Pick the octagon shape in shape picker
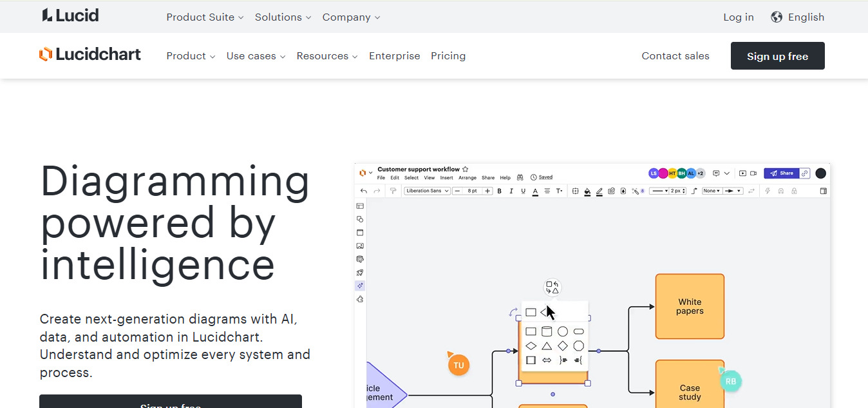The image size is (868, 408). tap(579, 346)
